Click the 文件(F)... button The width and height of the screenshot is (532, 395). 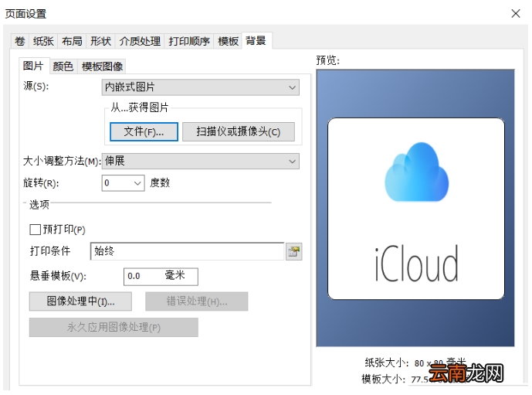tap(144, 131)
